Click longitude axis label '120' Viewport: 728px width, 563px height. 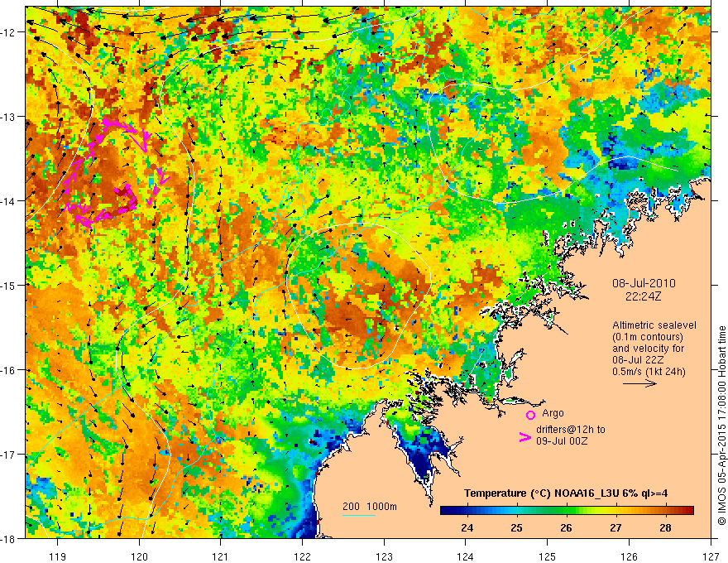point(139,556)
